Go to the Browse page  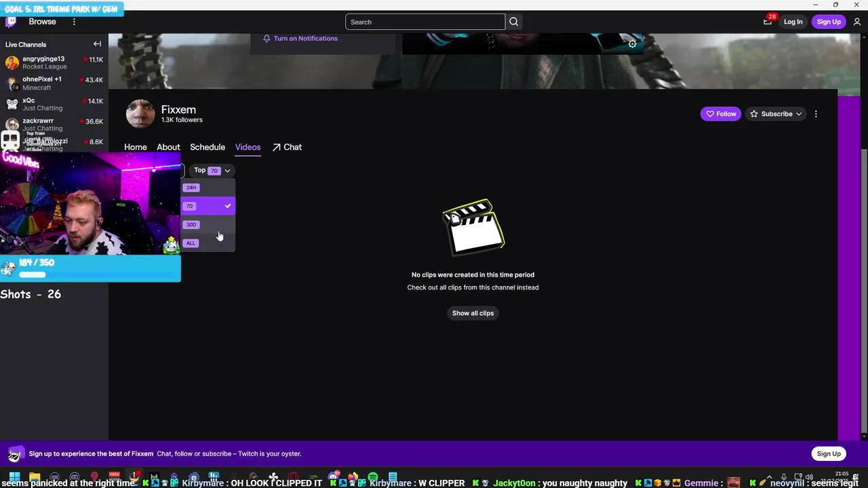(42, 22)
